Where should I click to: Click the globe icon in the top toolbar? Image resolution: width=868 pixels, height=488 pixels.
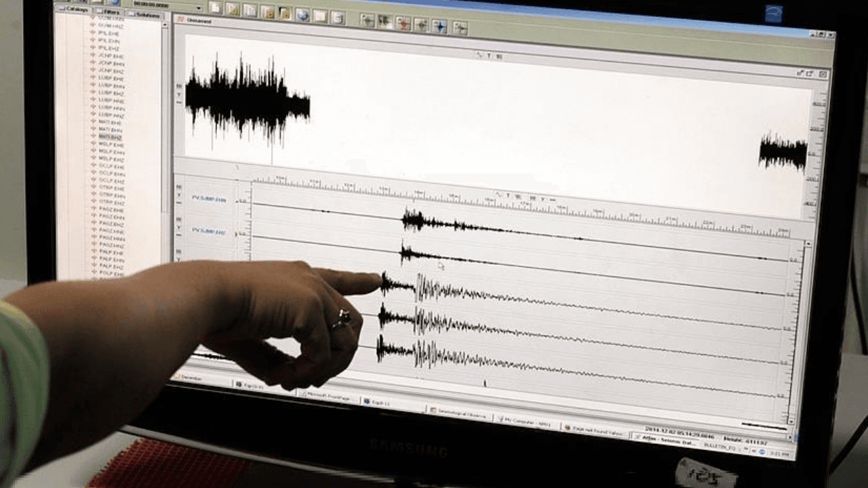coord(302,14)
